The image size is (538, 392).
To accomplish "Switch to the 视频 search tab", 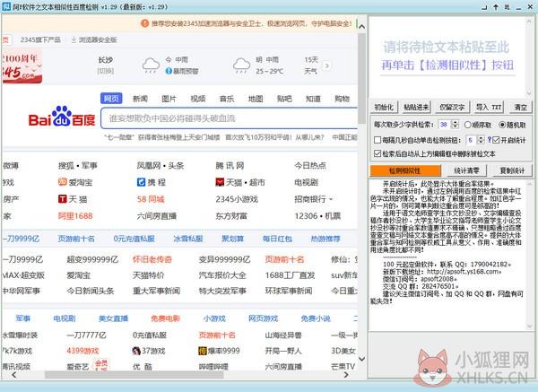I will point(197,99).
